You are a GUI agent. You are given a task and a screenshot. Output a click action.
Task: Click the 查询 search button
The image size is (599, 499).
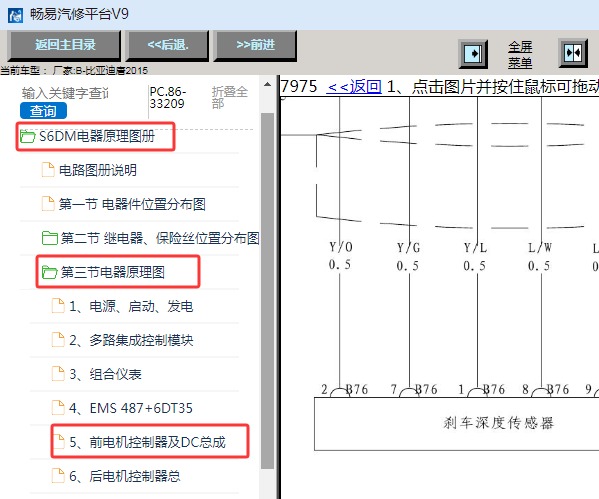point(43,111)
